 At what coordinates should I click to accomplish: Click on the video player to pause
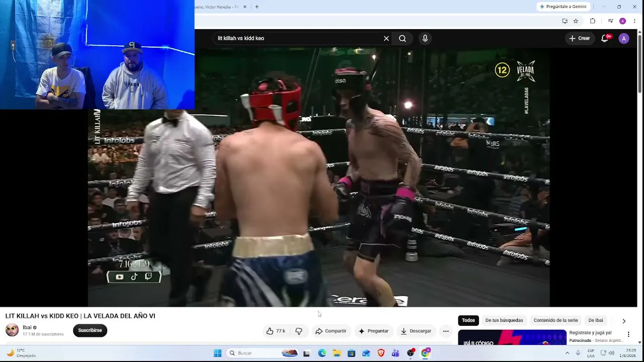[x=318, y=177]
